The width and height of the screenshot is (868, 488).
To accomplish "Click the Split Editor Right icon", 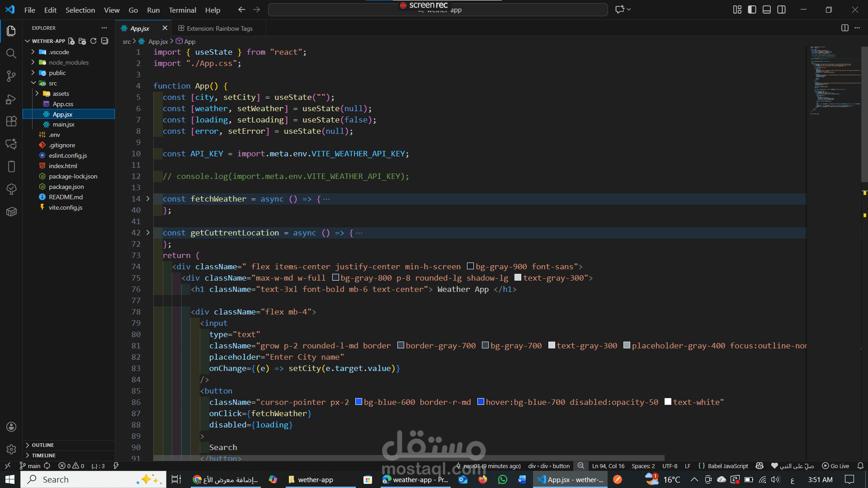I will (x=844, y=28).
